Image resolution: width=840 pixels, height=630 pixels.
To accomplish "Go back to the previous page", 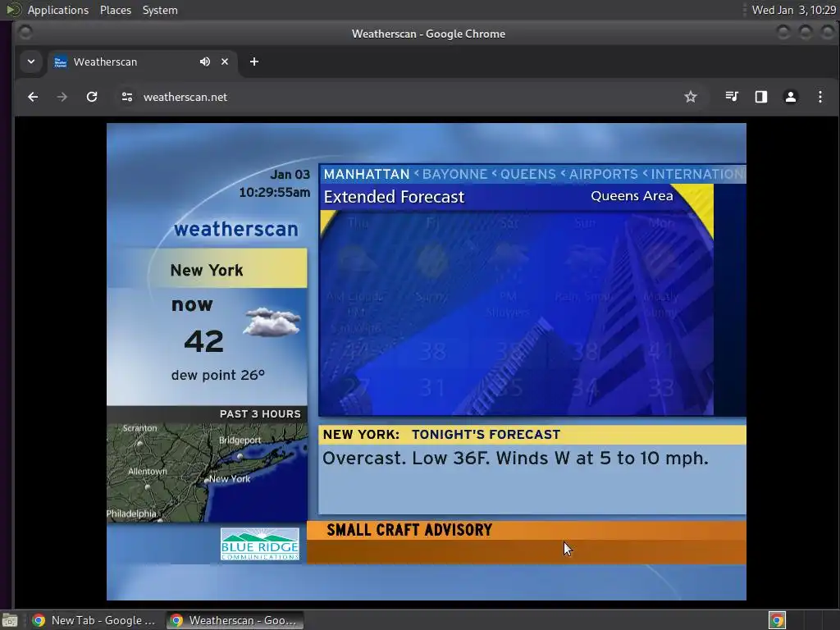I will pos(33,97).
